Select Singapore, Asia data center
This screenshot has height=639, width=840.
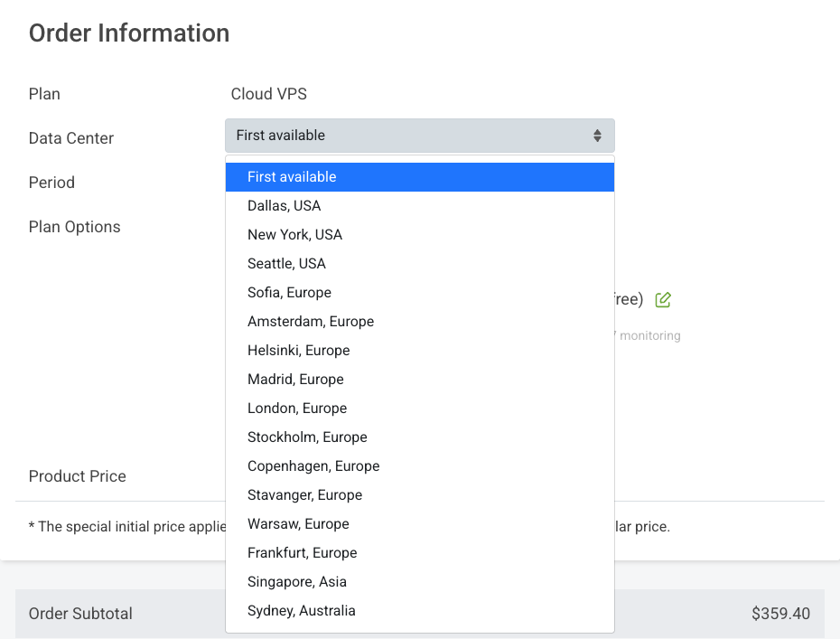click(x=419, y=582)
